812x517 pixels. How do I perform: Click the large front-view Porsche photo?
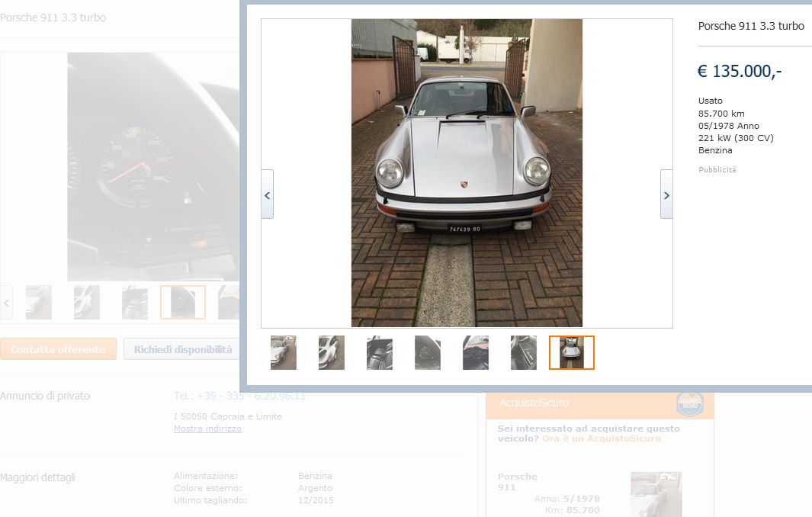tap(467, 173)
